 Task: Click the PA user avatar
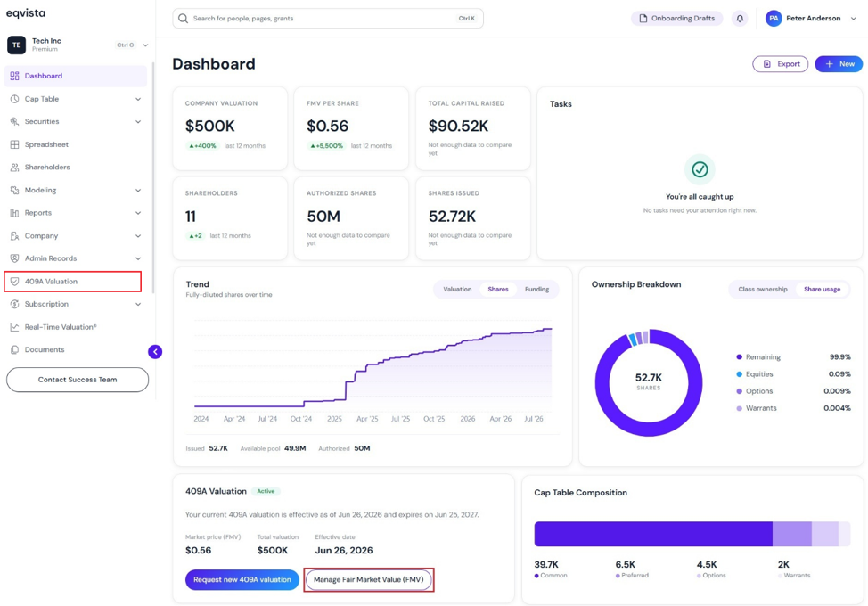pyautogui.click(x=774, y=18)
